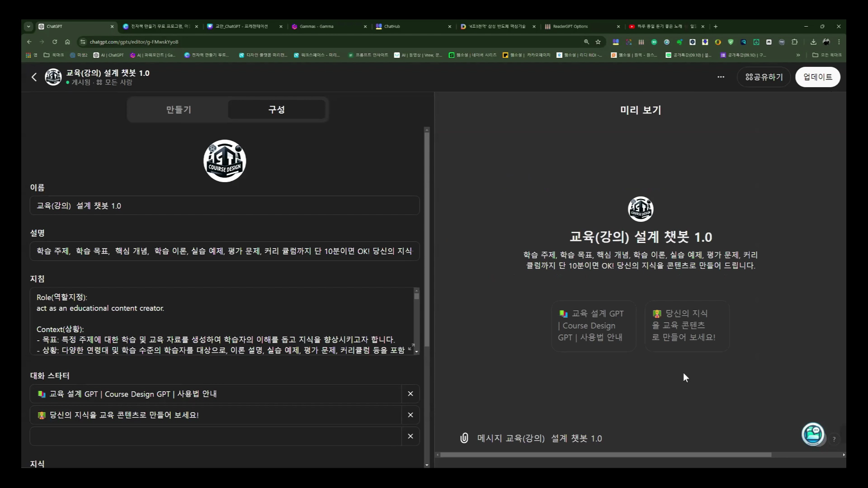Viewport: 868px width, 488px height.
Task: Click the back arrow beside the chatbot title
Action: coord(34,77)
